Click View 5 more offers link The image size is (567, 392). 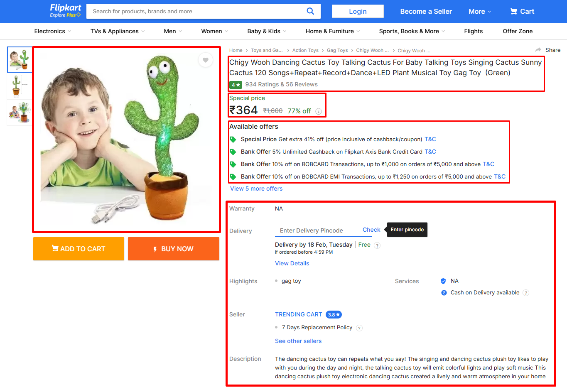[x=256, y=189]
